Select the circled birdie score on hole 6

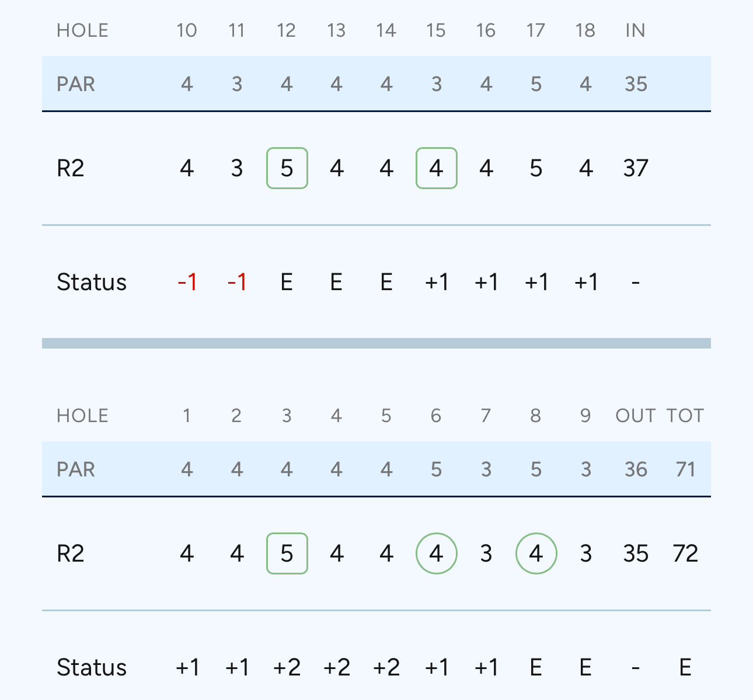pyautogui.click(x=436, y=553)
